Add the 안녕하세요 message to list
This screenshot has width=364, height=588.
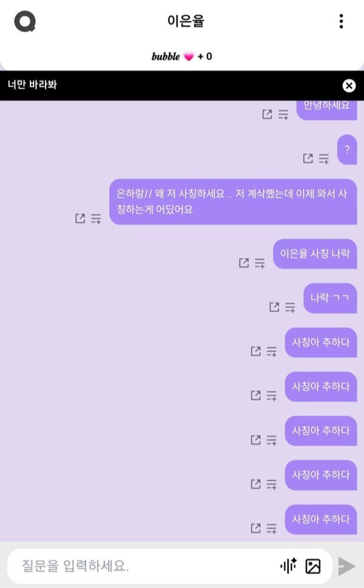(x=283, y=115)
